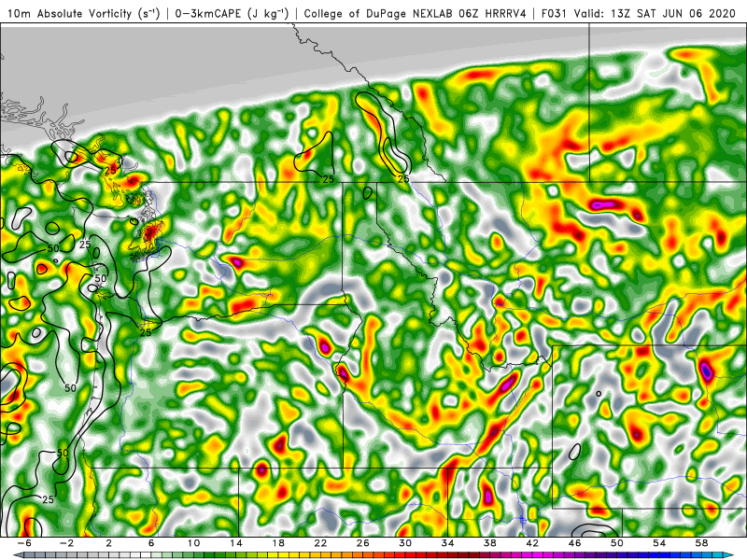Click the 'F031' forecast hour label
Image resolution: width=747 pixels, height=560 pixels.
pyautogui.click(x=556, y=14)
